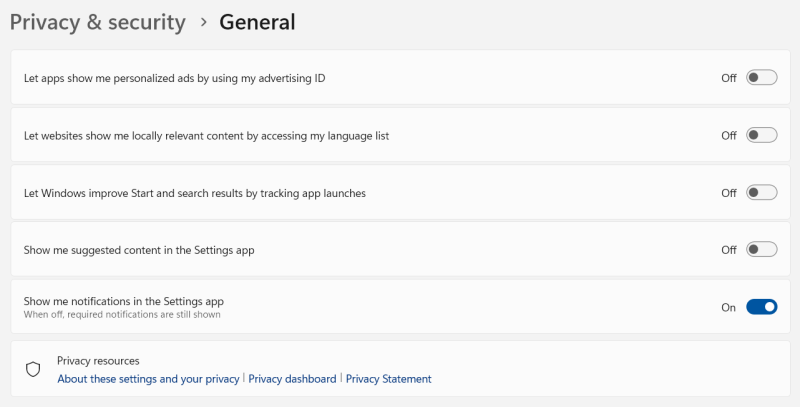
Task: Click the 'Show me suggested content' setting text
Action: point(139,250)
